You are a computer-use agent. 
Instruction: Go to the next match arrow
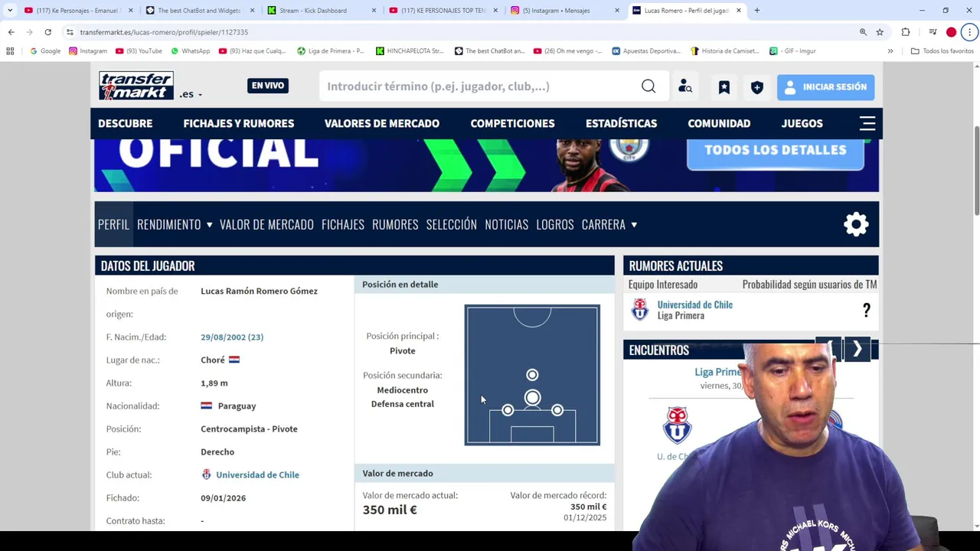click(857, 350)
